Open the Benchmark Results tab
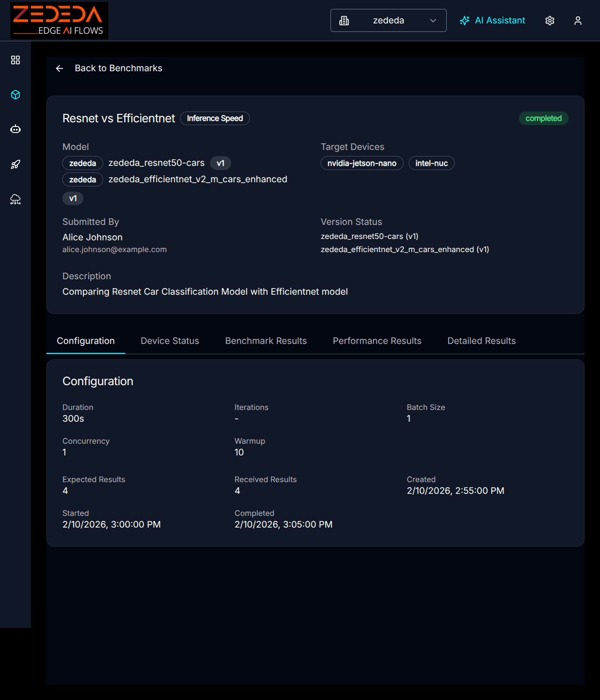Screen dimensions: 600x700 click(x=266, y=341)
